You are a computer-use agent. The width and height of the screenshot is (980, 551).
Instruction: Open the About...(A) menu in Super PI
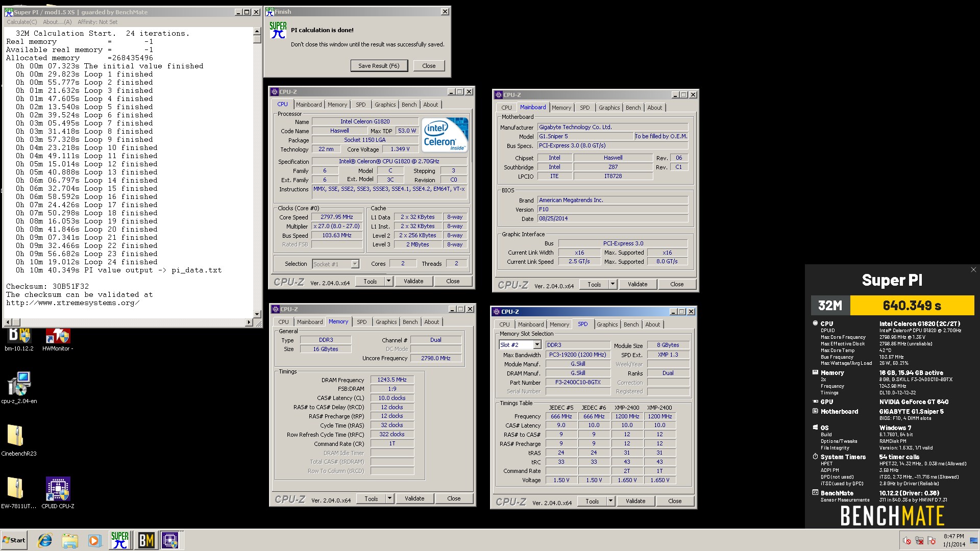coord(57,22)
